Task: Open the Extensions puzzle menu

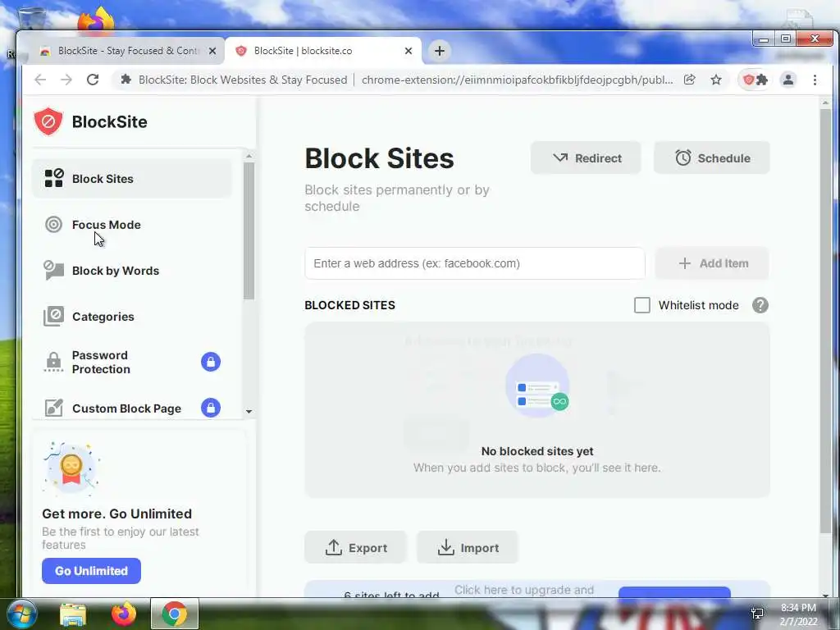Action: 762,80
